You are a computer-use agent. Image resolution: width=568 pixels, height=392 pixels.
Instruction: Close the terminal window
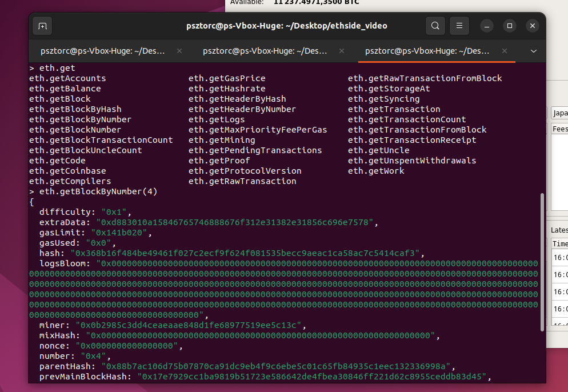coord(533,26)
